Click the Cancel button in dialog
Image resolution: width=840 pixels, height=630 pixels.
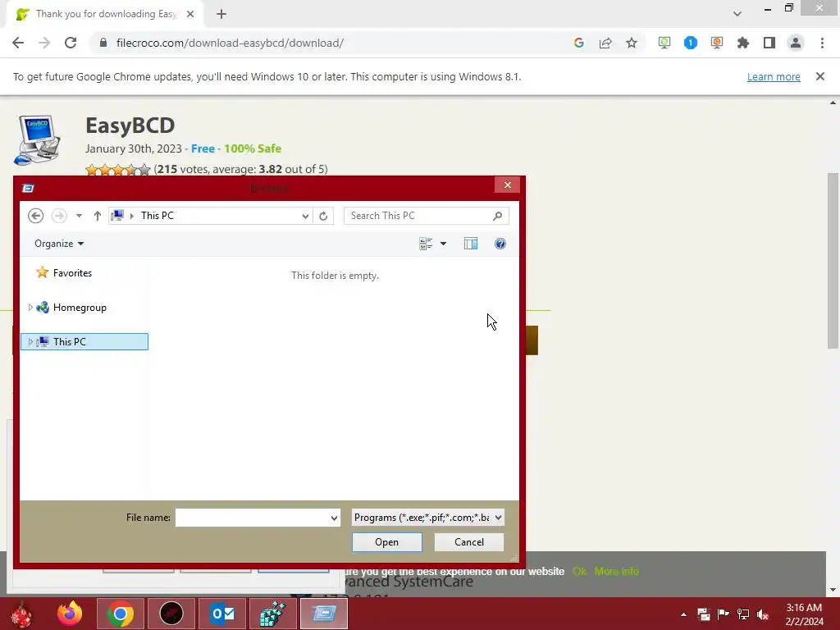(x=468, y=542)
